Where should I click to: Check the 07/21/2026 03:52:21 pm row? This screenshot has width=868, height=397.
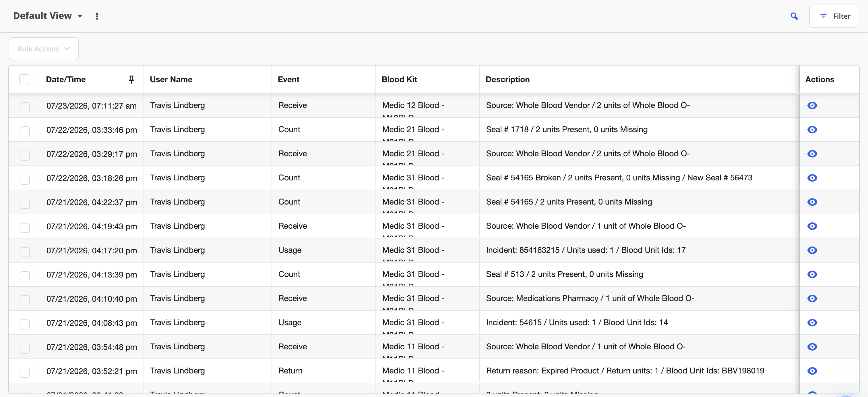click(x=25, y=372)
